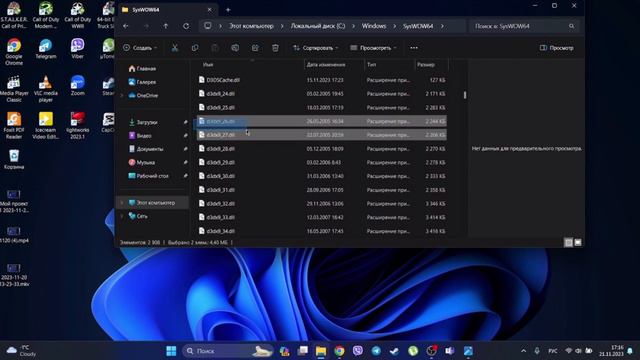Select the Foxit PDF Reader desktop icon
640x360 pixels.
14,126
